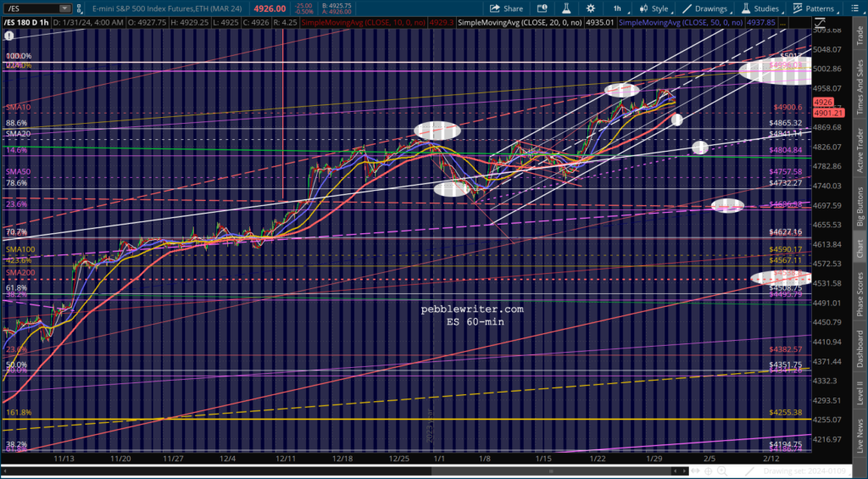Click the horizontal scrollbar track

coord(337,471)
